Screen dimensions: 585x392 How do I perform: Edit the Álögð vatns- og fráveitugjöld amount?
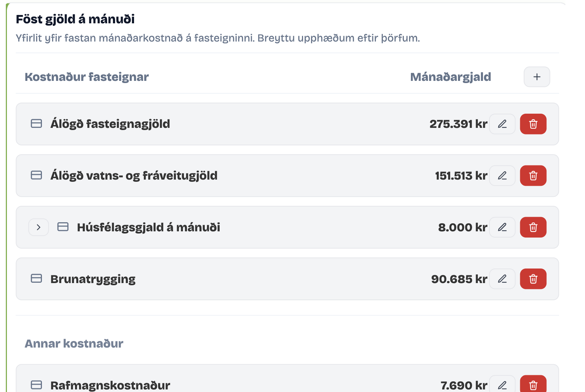(x=502, y=176)
